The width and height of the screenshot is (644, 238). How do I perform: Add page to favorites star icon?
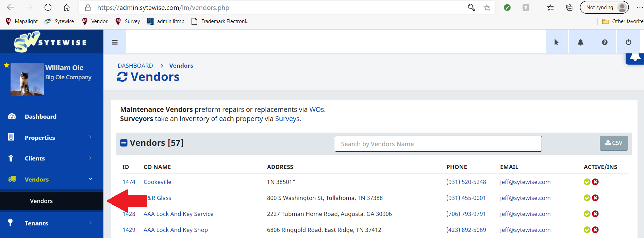(x=487, y=7)
